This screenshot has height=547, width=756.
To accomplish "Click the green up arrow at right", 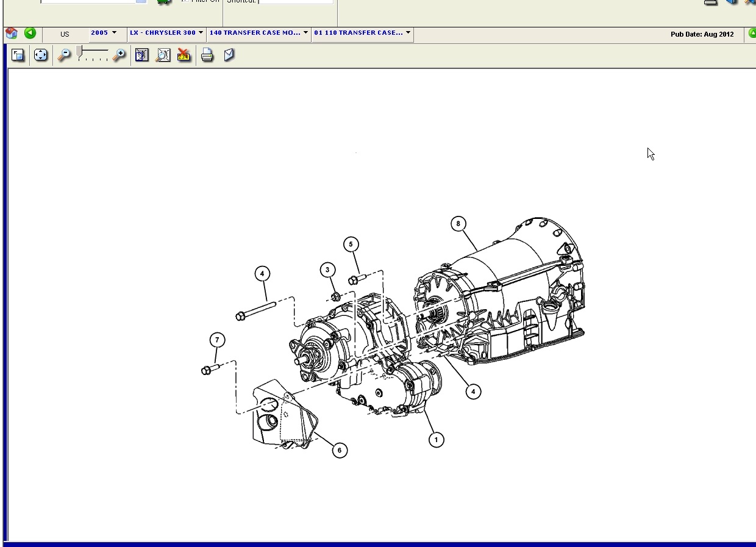I will coord(752,34).
